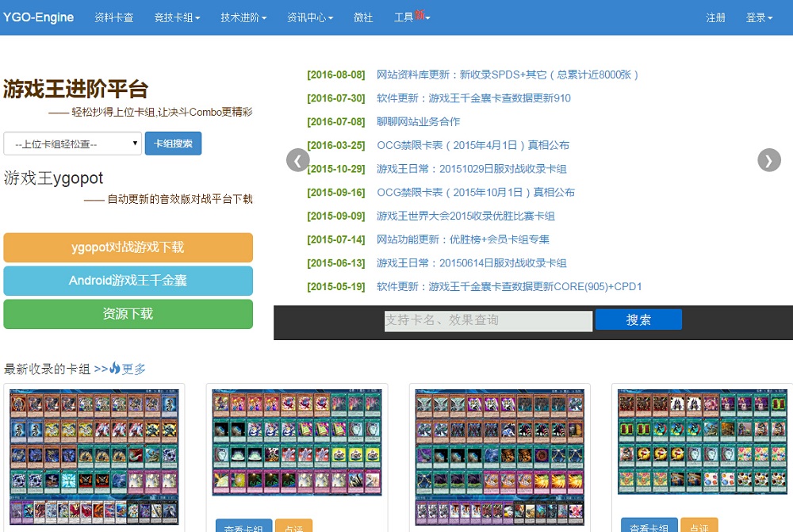Open 游戏王世界大会2015收录优胜比赛卡组 link
The height and width of the screenshot is (532, 793).
[465, 216]
